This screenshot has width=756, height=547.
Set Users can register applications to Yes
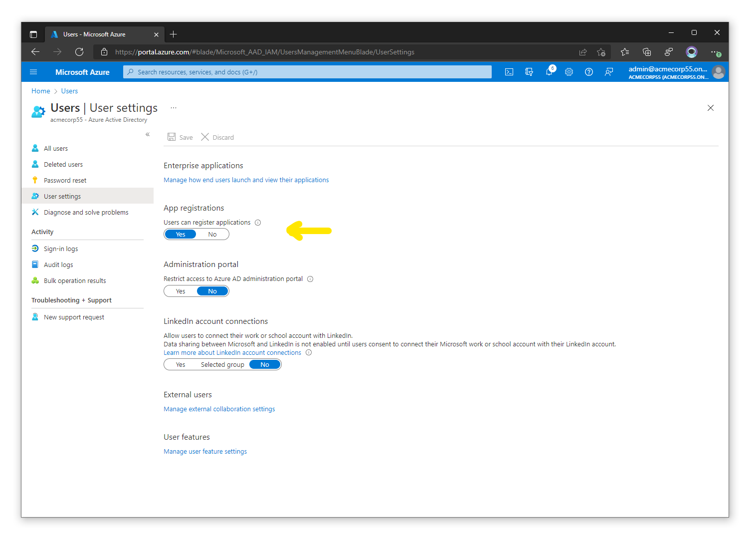click(181, 235)
